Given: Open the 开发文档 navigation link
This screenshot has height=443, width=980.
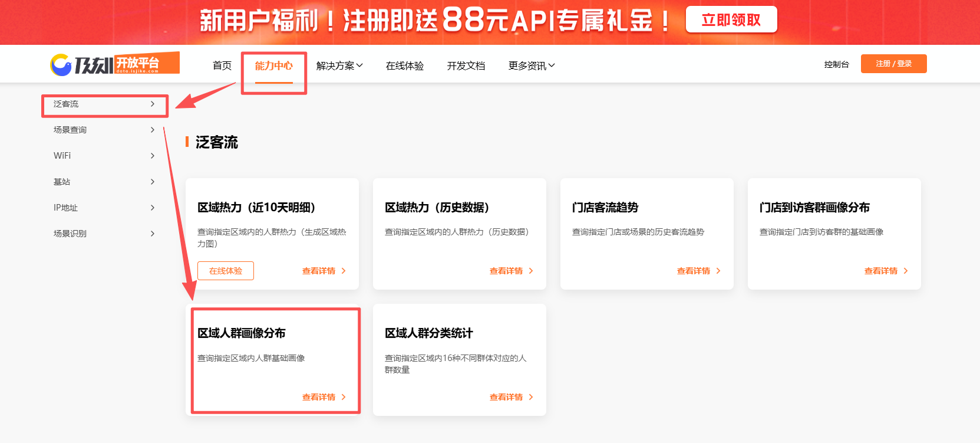Looking at the screenshot, I should click(466, 65).
